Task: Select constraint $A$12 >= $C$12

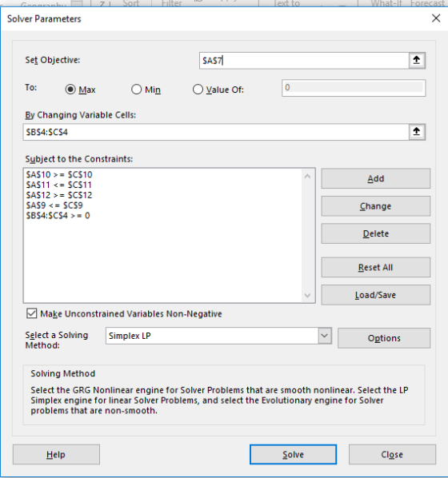Action: point(59,195)
